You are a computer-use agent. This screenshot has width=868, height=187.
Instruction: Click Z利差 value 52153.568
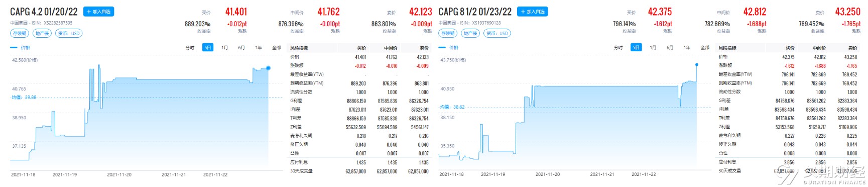785,127
